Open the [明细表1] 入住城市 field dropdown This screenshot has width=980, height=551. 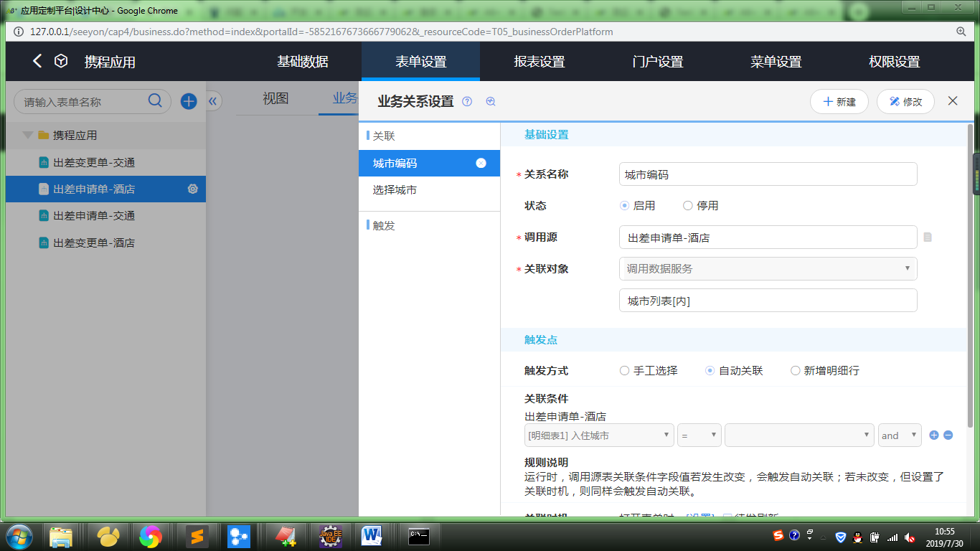(x=599, y=435)
